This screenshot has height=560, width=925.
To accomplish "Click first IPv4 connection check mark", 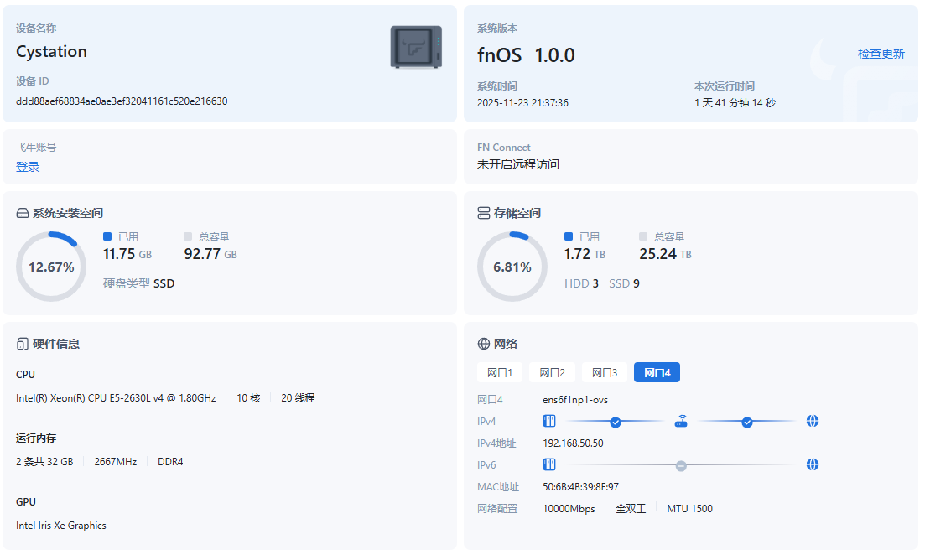I will (616, 423).
